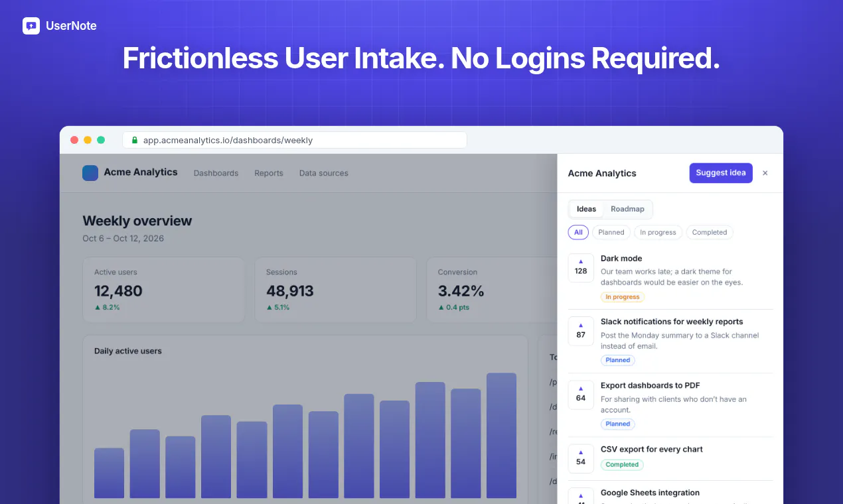Click the UserNote brand name
This screenshot has height=504, width=843.
(71, 26)
